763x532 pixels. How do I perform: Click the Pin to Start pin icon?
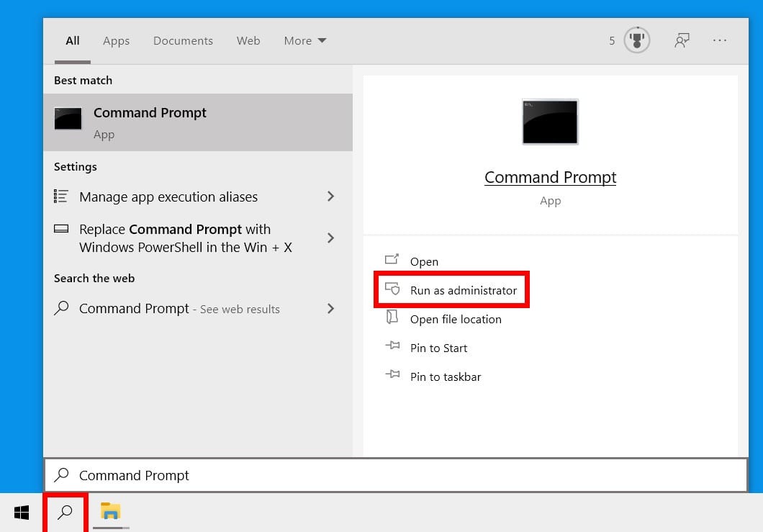click(x=393, y=346)
